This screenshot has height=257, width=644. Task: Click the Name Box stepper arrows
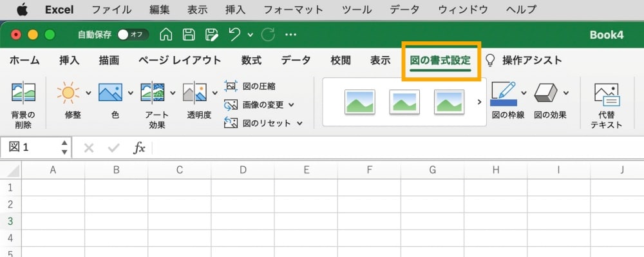(64, 148)
